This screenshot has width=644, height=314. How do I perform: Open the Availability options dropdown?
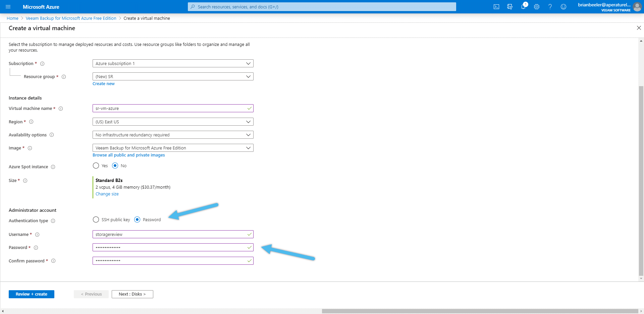[x=173, y=135]
